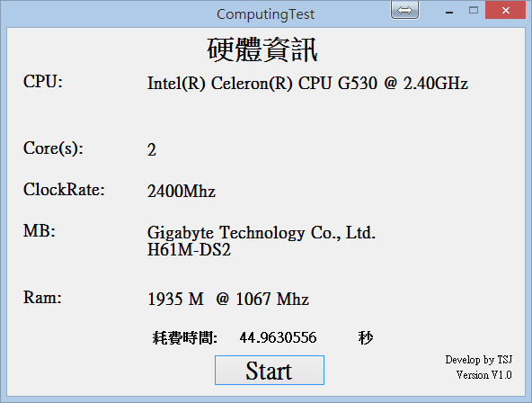Click the 2400Mhz clock rate value
This screenshot has height=403, width=532.
click(182, 191)
